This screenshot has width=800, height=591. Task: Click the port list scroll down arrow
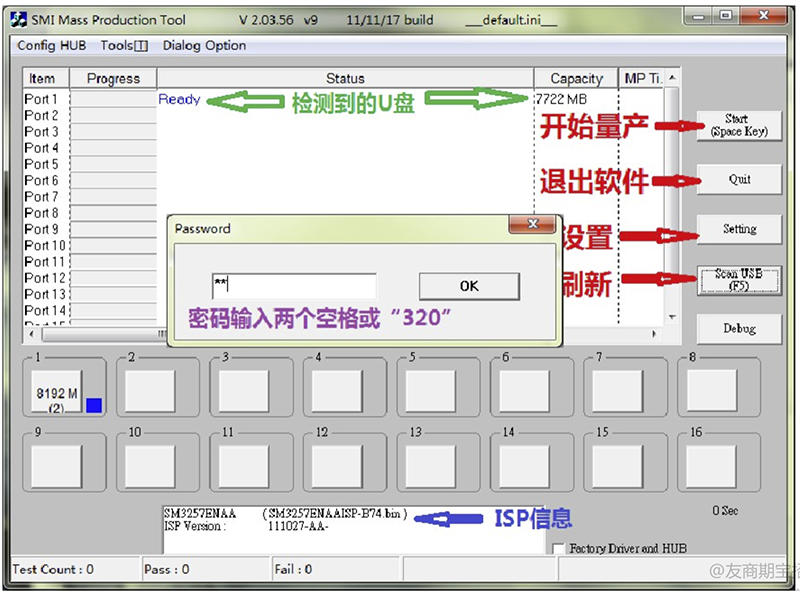click(x=672, y=317)
